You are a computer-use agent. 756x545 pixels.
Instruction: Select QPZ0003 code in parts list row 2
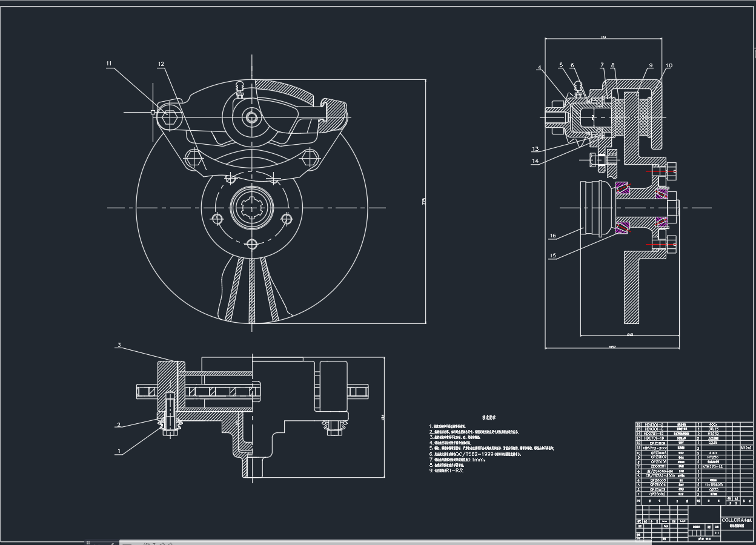657,489
